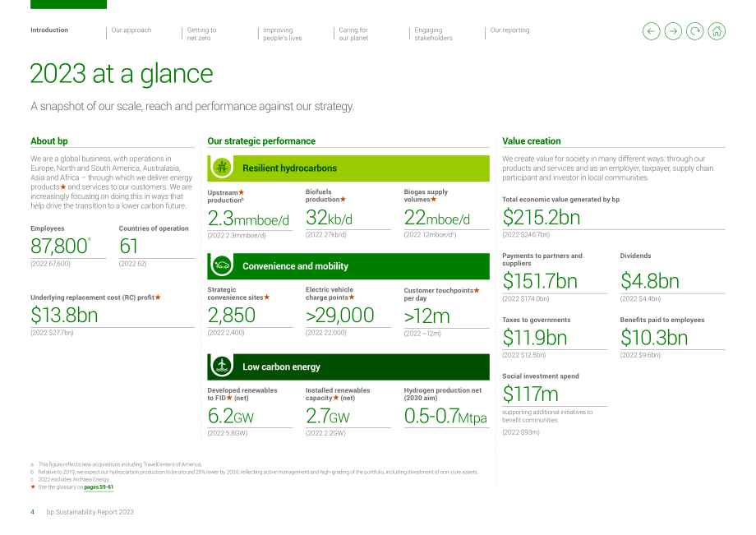
Task: Open the home icon in the header
Action: (717, 31)
